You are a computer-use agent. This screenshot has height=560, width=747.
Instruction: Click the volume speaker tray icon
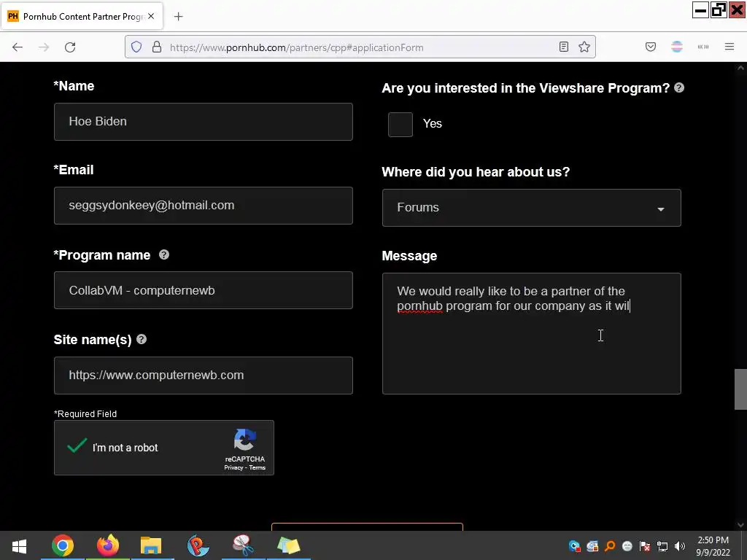[680, 546]
